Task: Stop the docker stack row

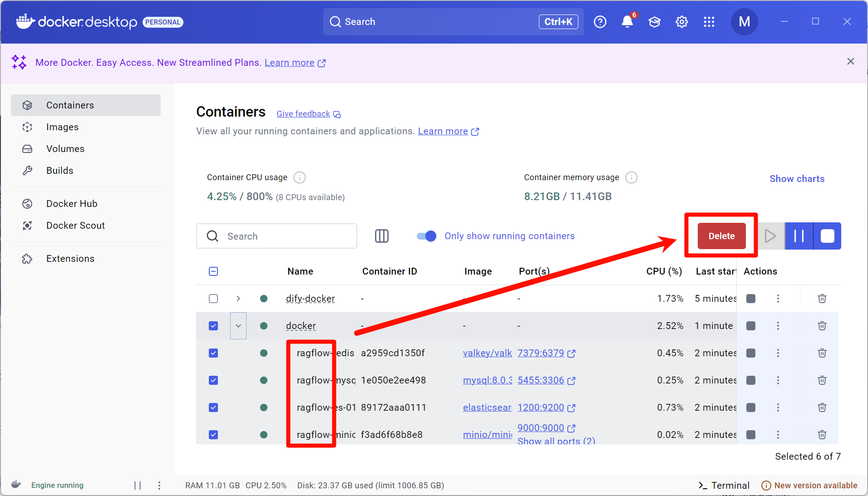Action: coord(751,326)
